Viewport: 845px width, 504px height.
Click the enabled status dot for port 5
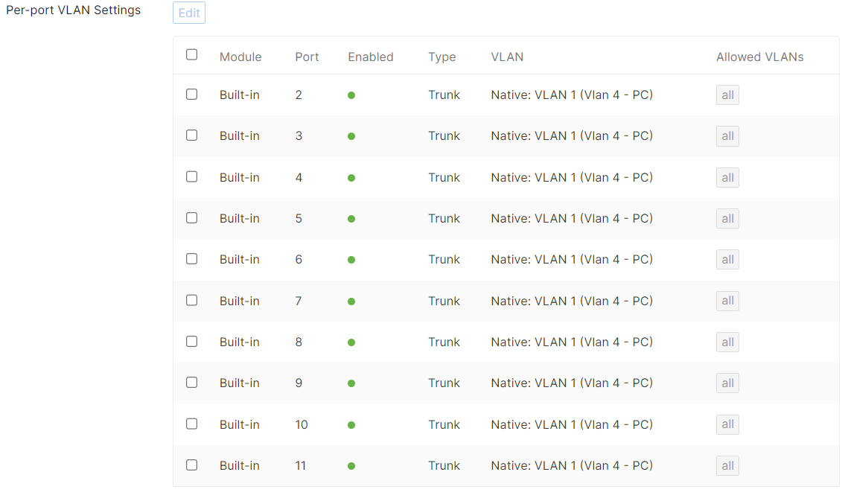pyautogui.click(x=351, y=218)
